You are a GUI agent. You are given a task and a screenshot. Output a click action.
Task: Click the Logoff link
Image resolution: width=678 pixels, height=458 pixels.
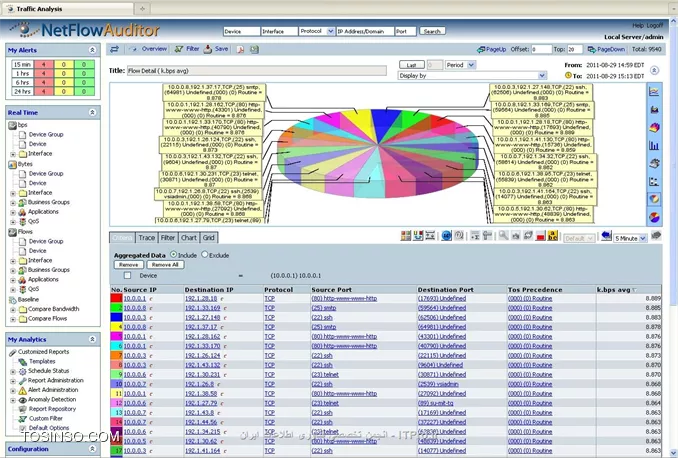tap(655, 26)
